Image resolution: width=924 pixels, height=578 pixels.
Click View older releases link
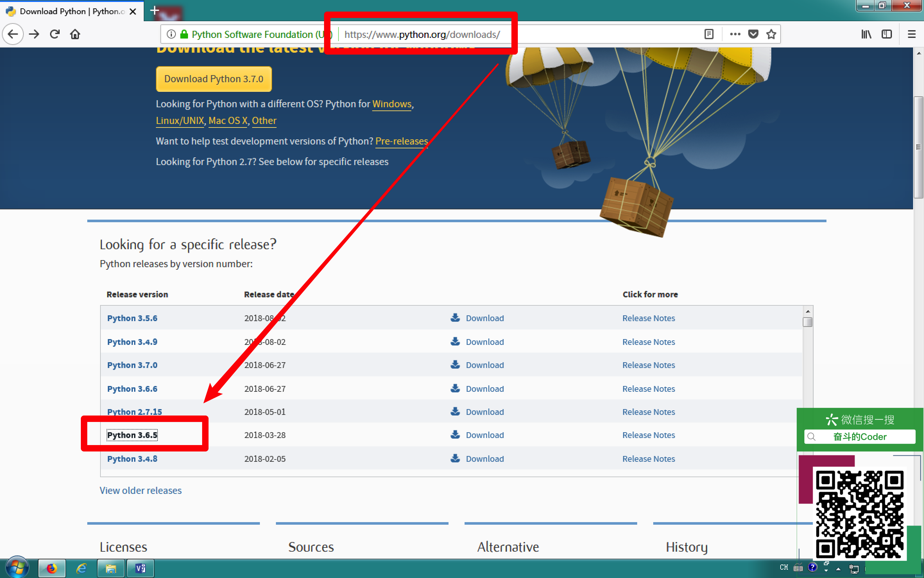tap(141, 490)
